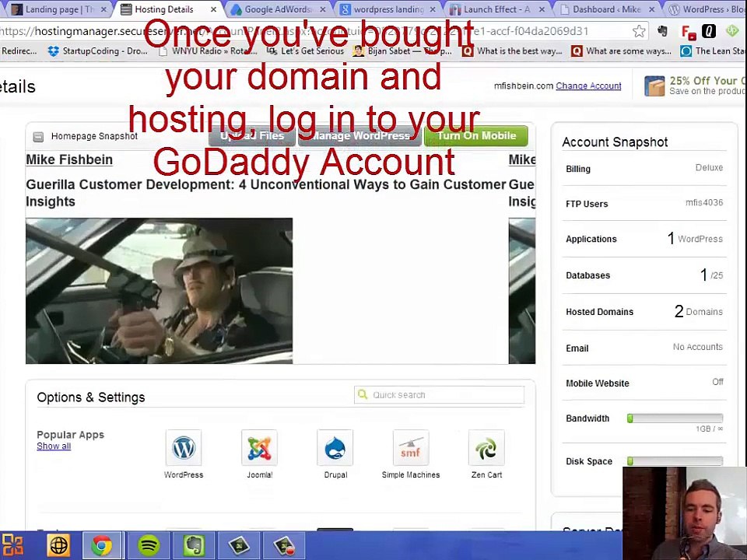The image size is (747, 560).
Task: Switch to the Dashboard ‹ Mike tab
Action: tap(606, 9)
